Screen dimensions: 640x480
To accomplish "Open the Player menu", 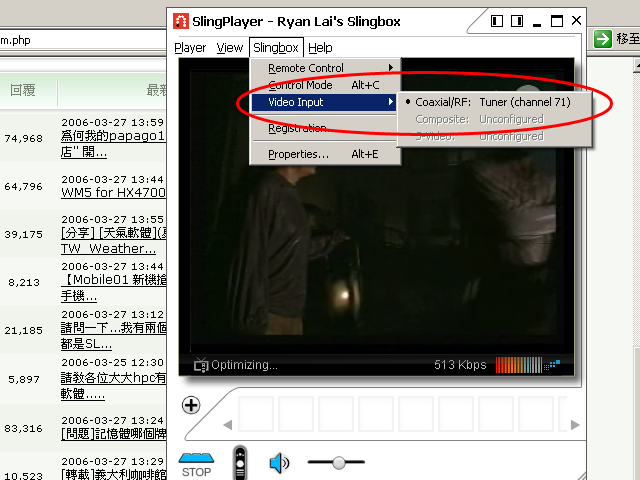I will point(190,48).
